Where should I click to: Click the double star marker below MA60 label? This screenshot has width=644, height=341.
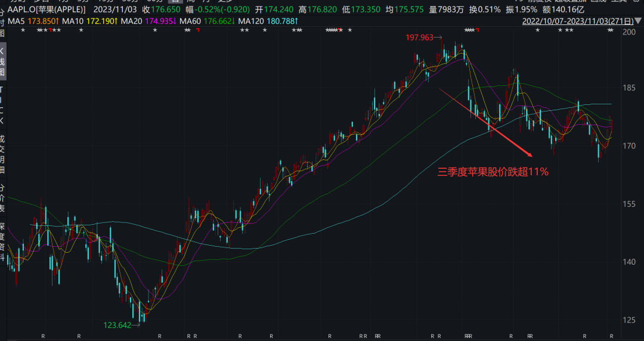coord(187,30)
